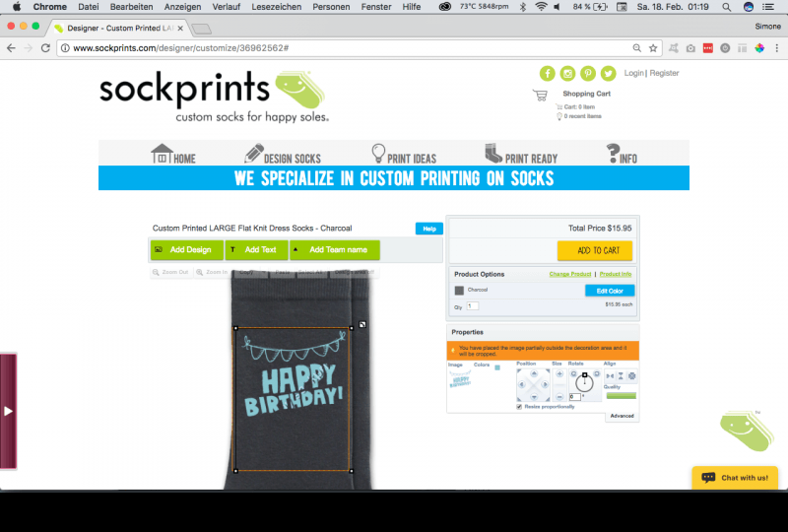Toggle Resize proportionally checkbox
The height and width of the screenshot is (532, 788).
click(519, 406)
